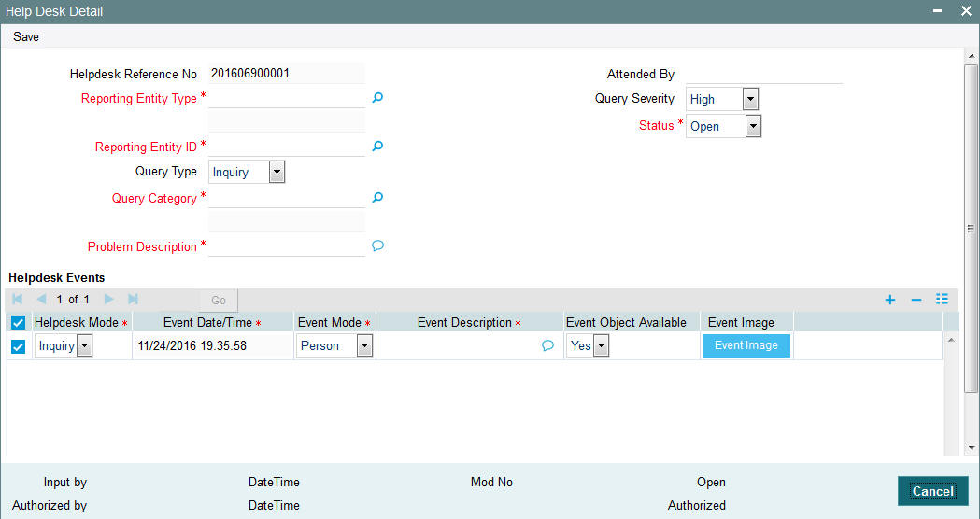The image size is (980, 519).
Task: Click Event Object Available column header
Action: (626, 322)
